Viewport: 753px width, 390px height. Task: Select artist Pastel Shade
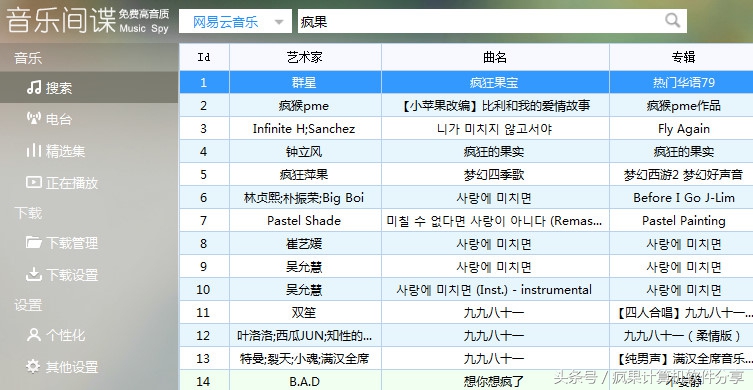pos(304,220)
